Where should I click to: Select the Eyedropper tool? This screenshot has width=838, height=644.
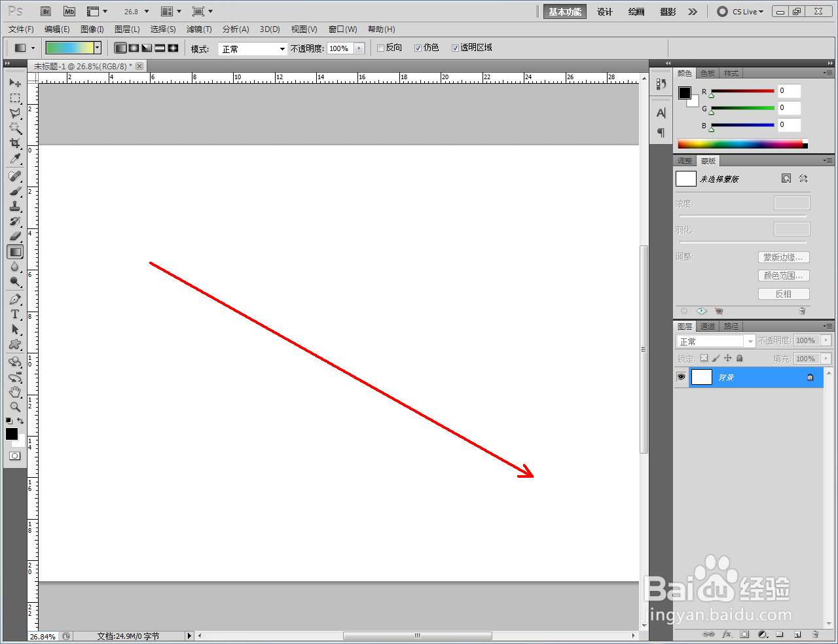coord(15,158)
